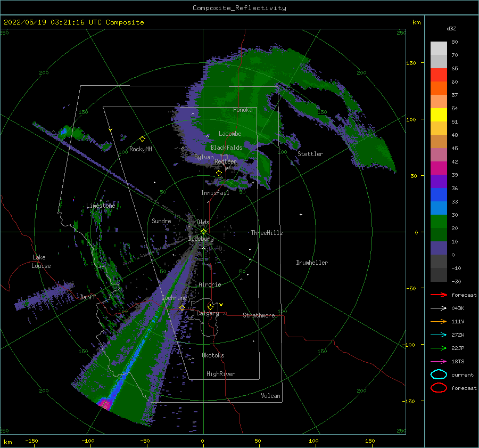Click the Vulcan city label
Screen dimensions: 479x448
point(271,396)
